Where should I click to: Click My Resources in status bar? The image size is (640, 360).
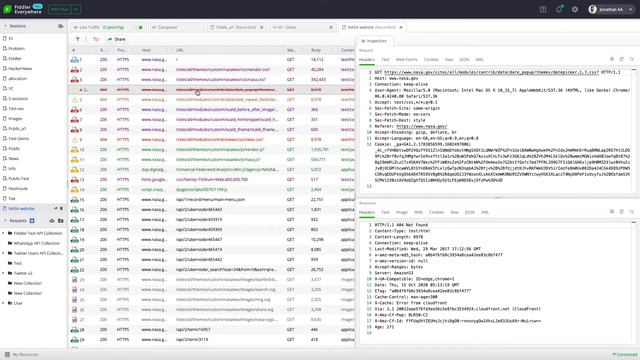25,355
